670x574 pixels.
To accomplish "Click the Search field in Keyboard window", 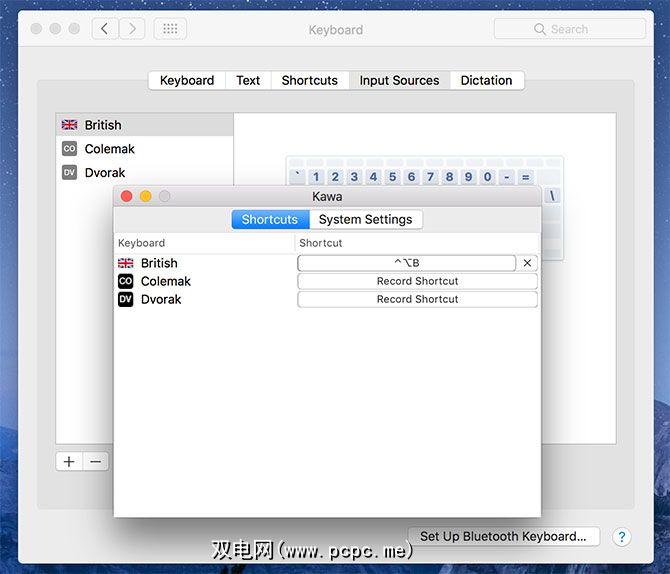I will 569,29.
